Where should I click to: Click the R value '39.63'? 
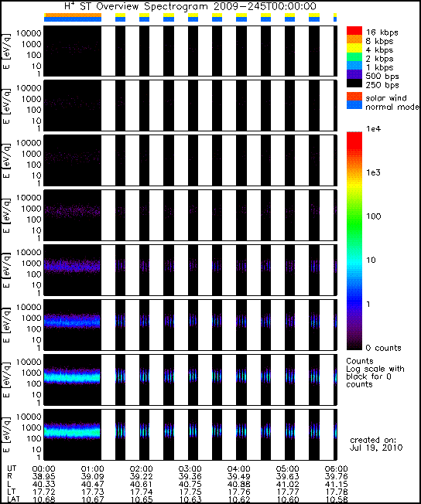coord(287,476)
